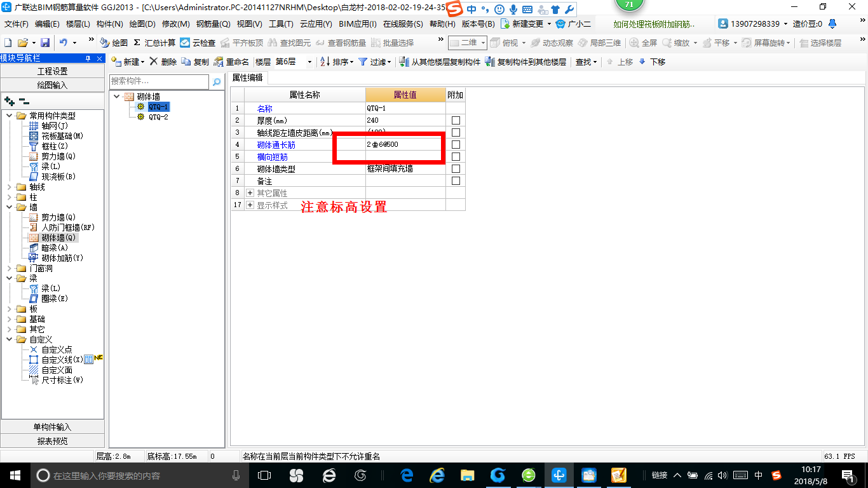Click 砌体通长筋 value cell
Viewport: 868px width, 488px height.
click(405, 144)
